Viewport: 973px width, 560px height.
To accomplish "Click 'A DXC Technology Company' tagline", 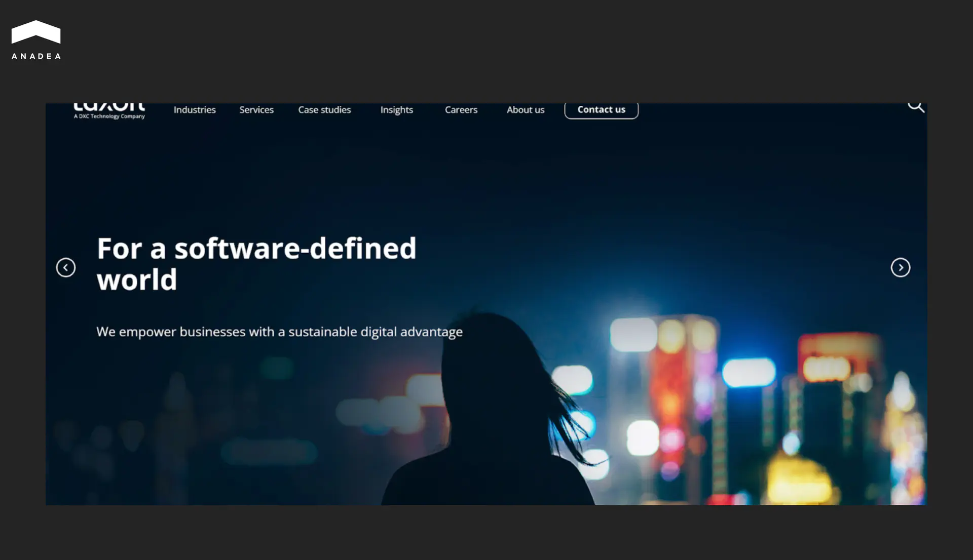I will click(x=109, y=116).
